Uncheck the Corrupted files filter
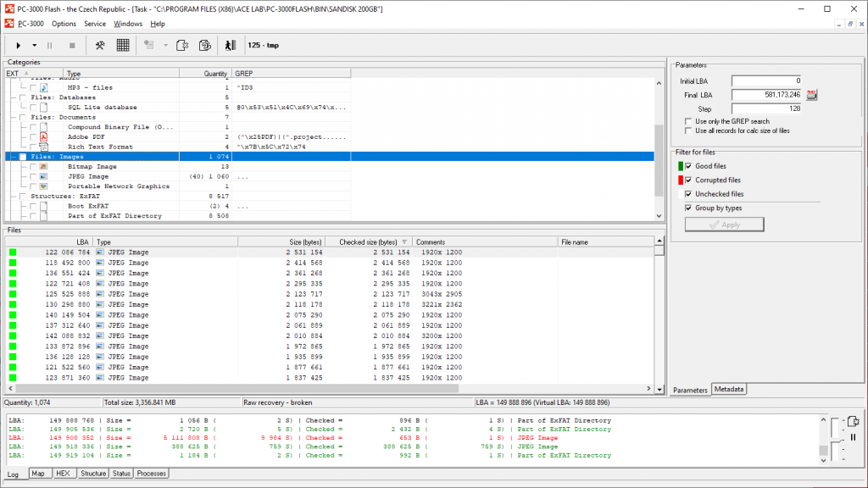Image resolution: width=868 pixels, height=488 pixels. point(688,180)
